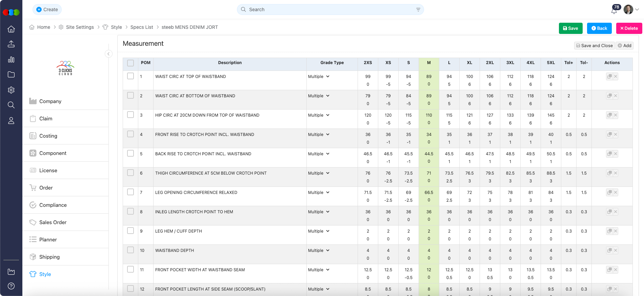
Task: Go to Compliance menu item
Action: [x=53, y=205]
